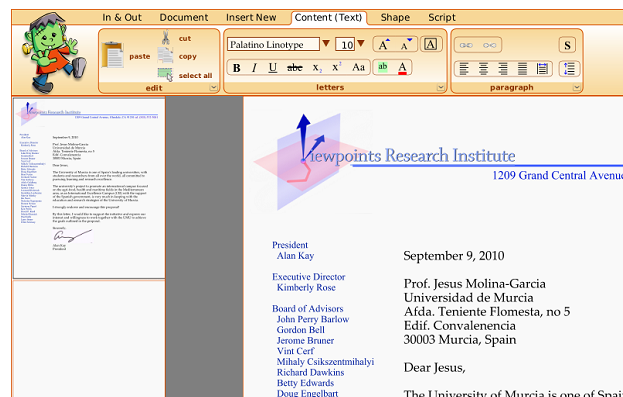Click the name Mihaly Csikszentmihalyi
The width and height of the screenshot is (623, 397).
[325, 362]
